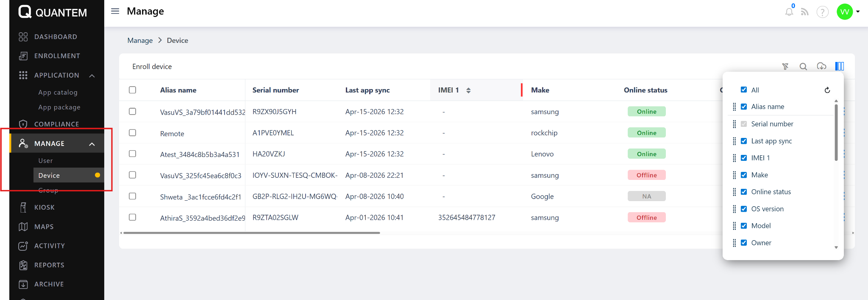Screen dimensions: 868x300
Task: Collapse the Manage sidebar section
Action: pos(92,144)
